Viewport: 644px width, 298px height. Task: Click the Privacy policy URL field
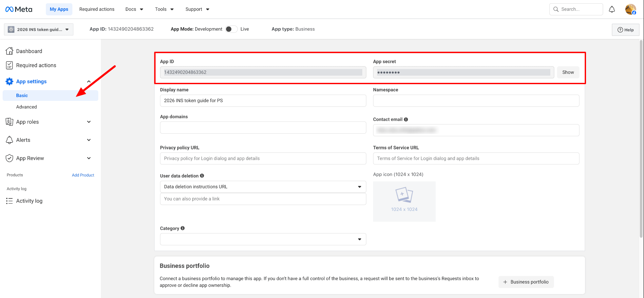263,158
